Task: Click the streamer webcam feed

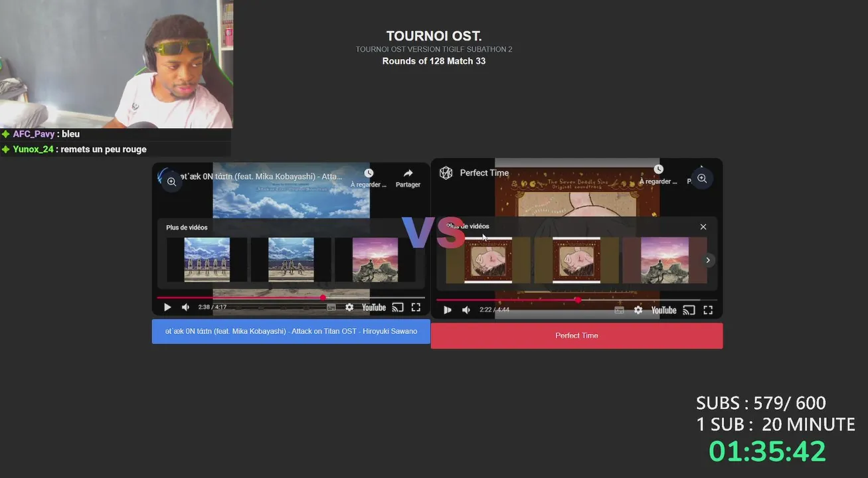Action: [116, 64]
